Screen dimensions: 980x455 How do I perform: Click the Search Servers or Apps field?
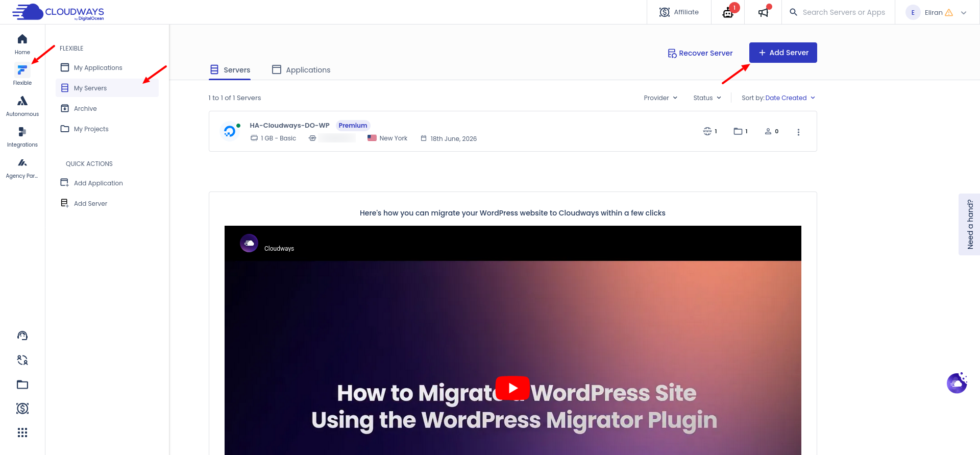click(x=844, y=12)
